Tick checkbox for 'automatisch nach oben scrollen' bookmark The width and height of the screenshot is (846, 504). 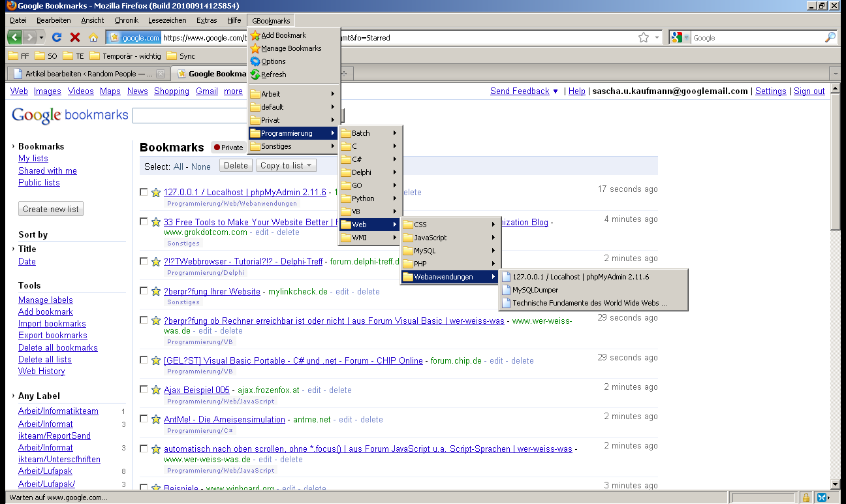click(x=144, y=449)
